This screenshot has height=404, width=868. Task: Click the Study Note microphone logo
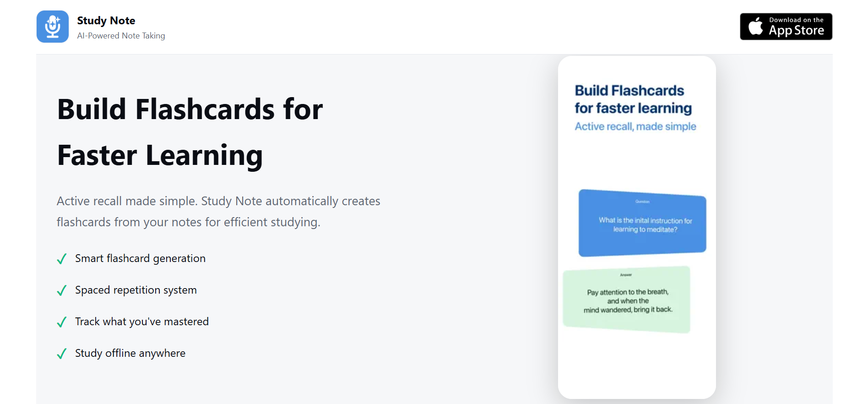pyautogui.click(x=52, y=26)
